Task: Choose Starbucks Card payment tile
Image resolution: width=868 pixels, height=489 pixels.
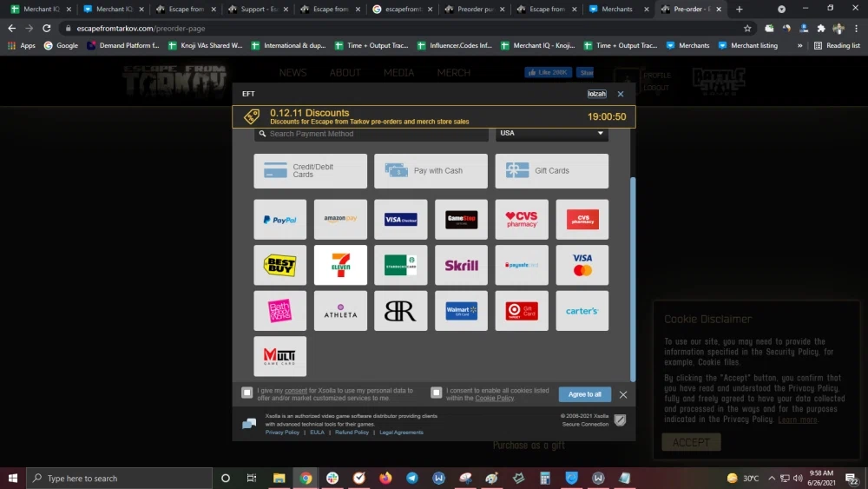Action: pos(400,265)
